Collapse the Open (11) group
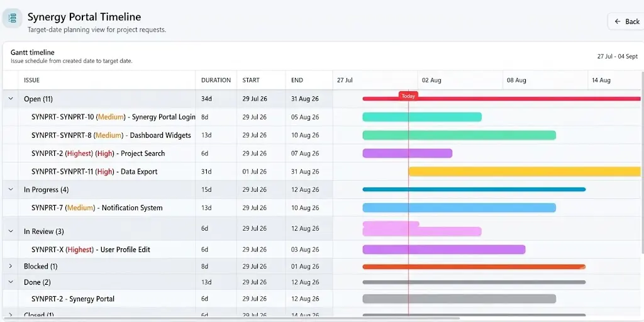 11,99
